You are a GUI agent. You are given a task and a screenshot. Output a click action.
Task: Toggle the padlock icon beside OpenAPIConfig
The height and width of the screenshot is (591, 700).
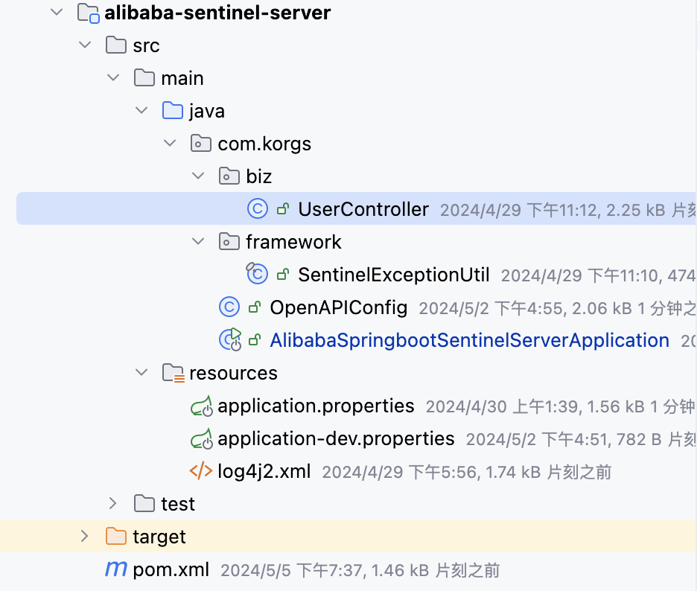pyautogui.click(x=253, y=307)
